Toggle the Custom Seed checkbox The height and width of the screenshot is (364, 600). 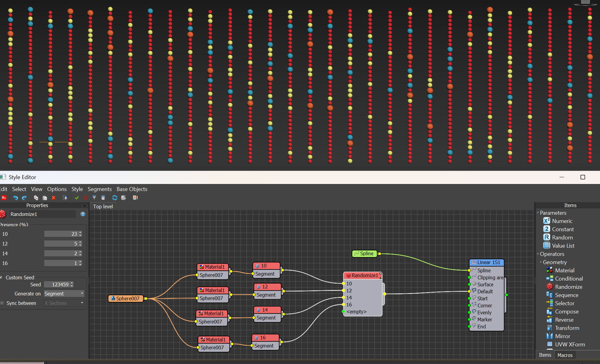(x=1, y=277)
